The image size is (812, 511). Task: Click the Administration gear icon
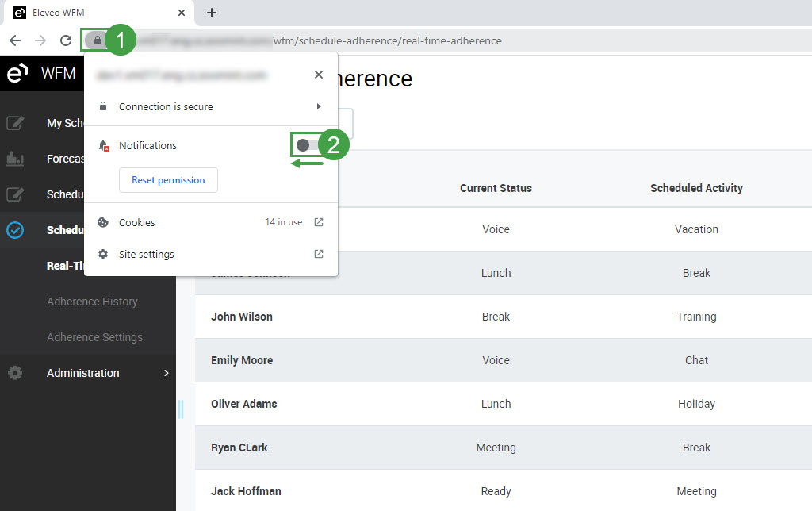(15, 373)
